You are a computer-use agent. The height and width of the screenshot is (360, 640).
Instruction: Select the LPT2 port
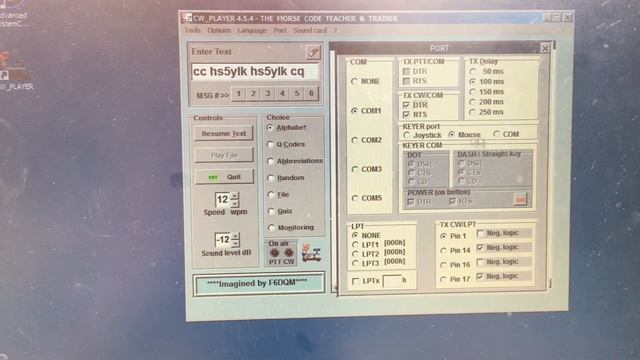(x=365, y=254)
